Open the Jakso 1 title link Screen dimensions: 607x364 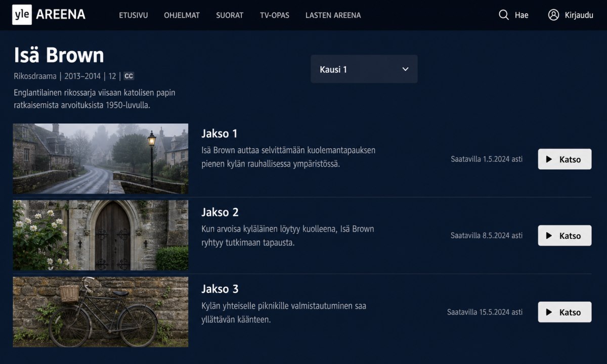point(220,133)
